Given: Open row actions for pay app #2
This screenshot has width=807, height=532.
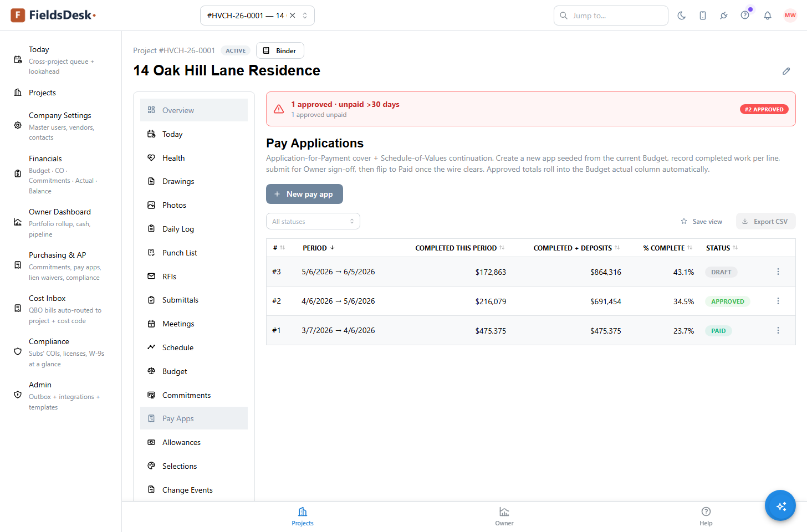Looking at the screenshot, I should coord(778,301).
